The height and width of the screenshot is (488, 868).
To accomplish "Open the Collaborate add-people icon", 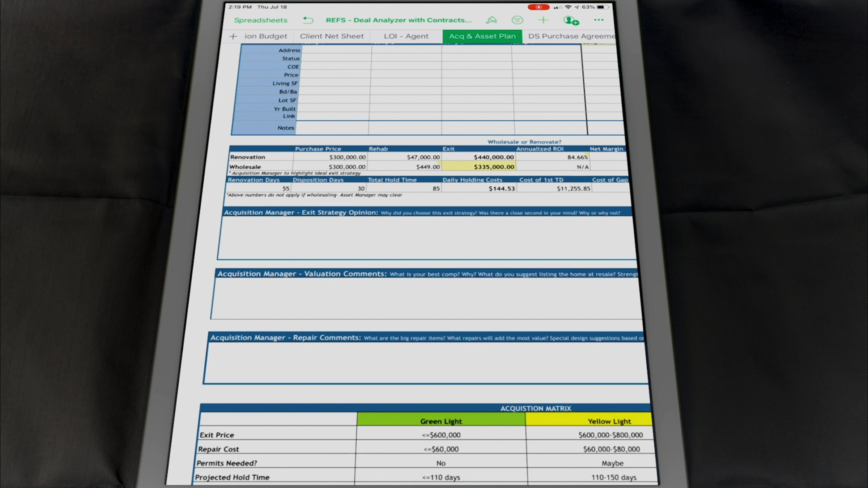I will pos(571,21).
